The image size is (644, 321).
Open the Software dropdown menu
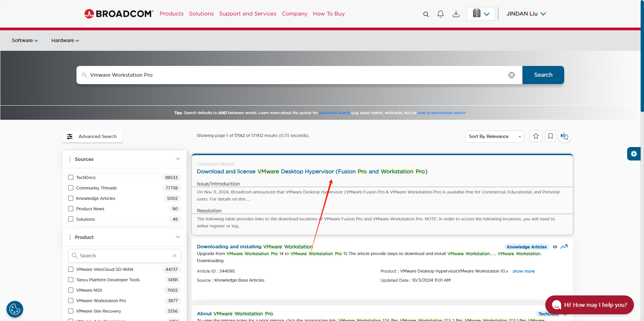click(25, 40)
